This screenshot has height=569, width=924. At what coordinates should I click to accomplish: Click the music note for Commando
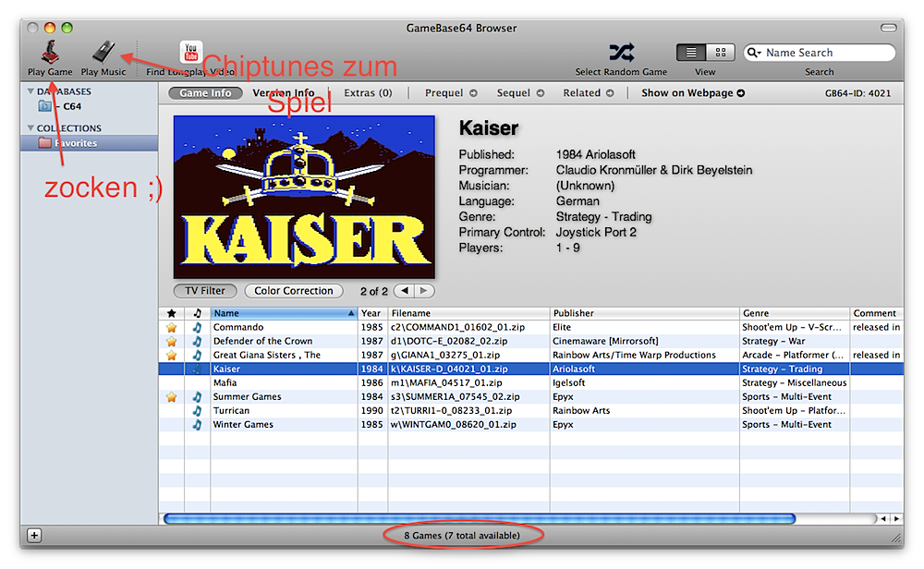click(x=198, y=328)
